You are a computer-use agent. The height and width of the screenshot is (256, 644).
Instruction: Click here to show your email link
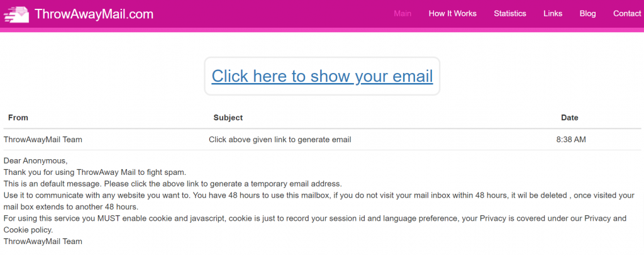322,77
